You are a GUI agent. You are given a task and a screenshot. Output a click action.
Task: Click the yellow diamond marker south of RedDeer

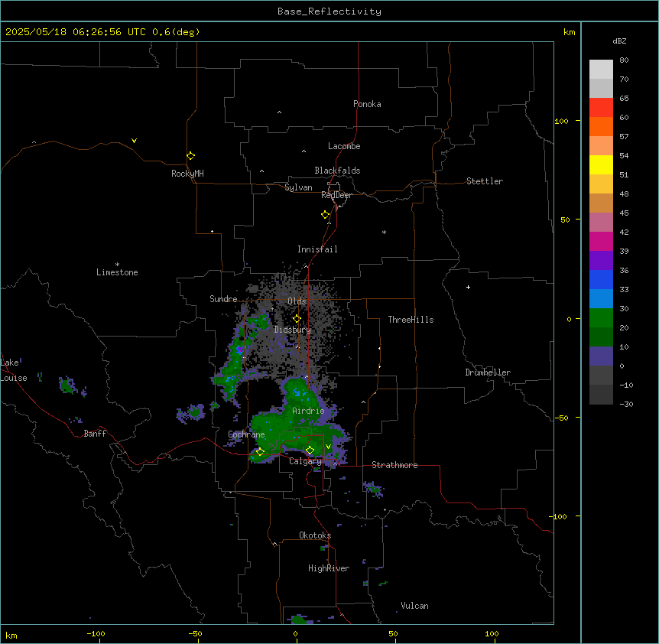pos(325,215)
